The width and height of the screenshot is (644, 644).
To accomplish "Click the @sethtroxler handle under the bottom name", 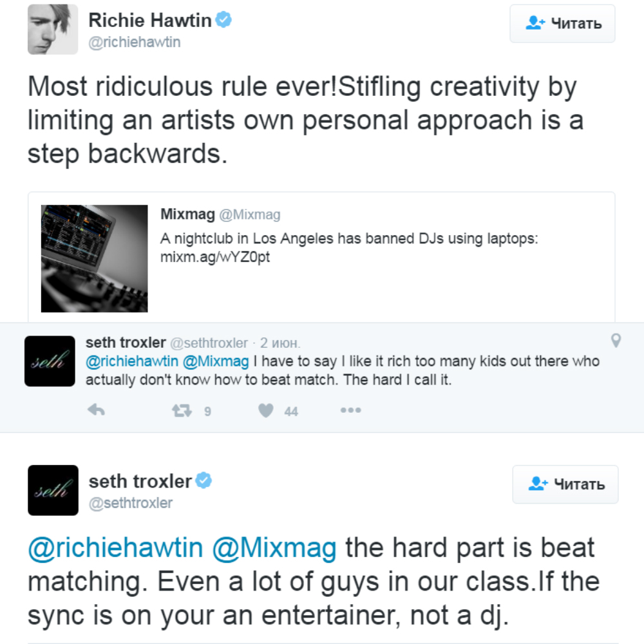I will point(131,503).
